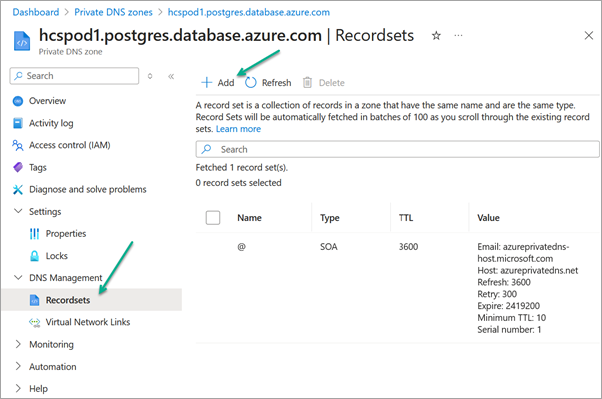Select the @ record name cell
Screen dimensions: 602x399
241,247
